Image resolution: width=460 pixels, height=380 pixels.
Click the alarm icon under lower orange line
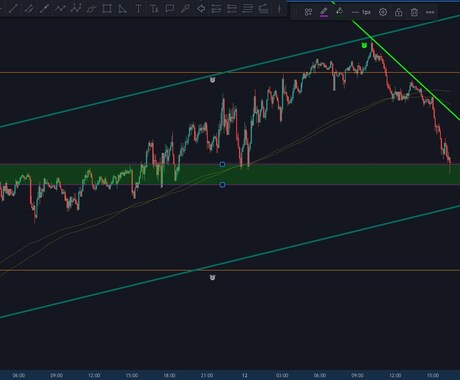[212, 277]
